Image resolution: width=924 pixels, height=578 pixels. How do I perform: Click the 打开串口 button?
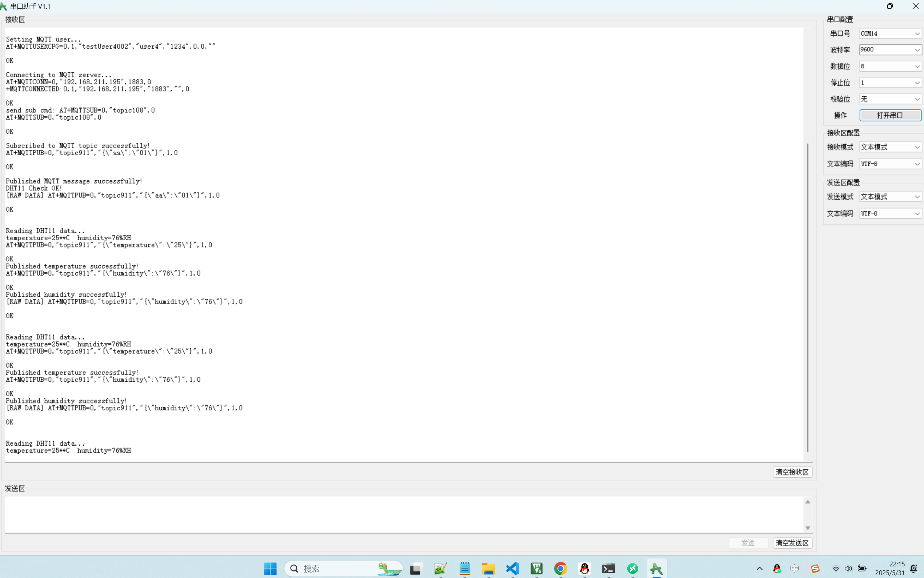(890, 115)
